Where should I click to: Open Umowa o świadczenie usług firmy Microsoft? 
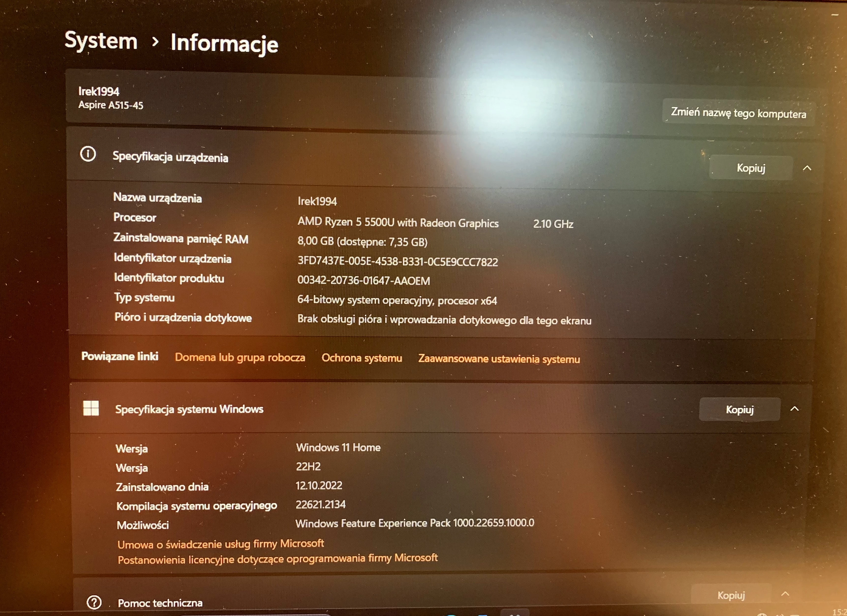pos(221,544)
